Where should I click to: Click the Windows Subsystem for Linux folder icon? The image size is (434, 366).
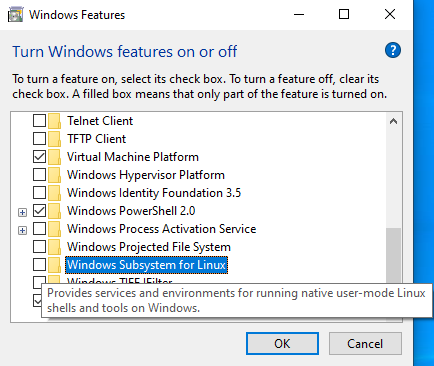(x=54, y=265)
